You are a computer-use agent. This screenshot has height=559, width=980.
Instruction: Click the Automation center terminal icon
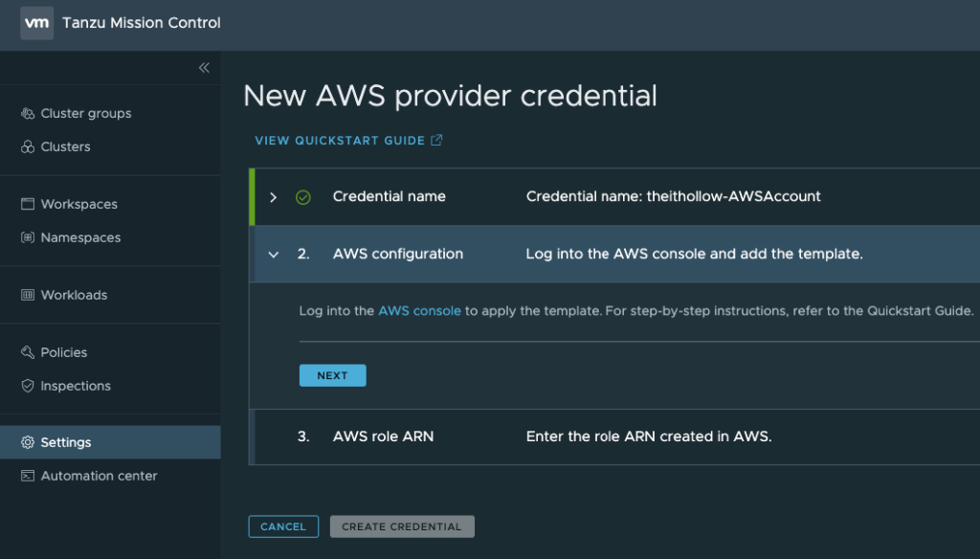click(x=28, y=477)
